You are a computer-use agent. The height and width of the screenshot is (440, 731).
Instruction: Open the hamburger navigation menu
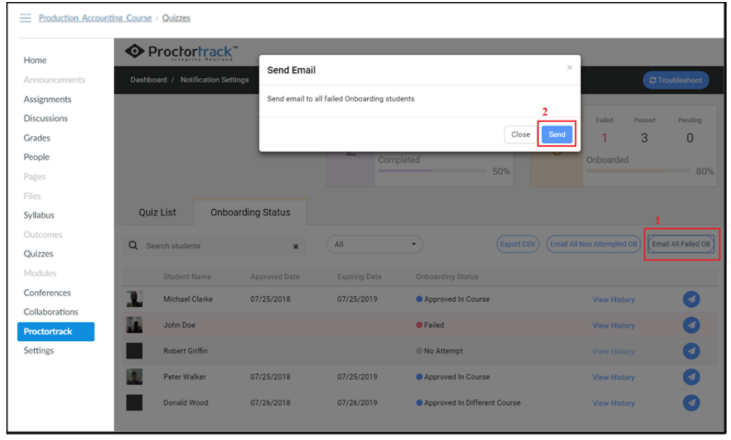tap(25, 18)
